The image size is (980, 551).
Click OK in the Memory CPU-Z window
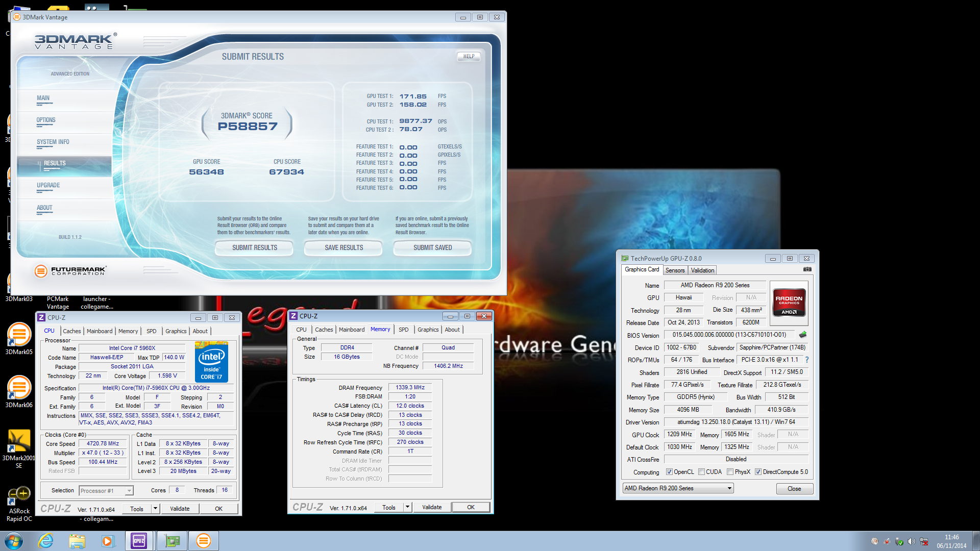click(471, 507)
